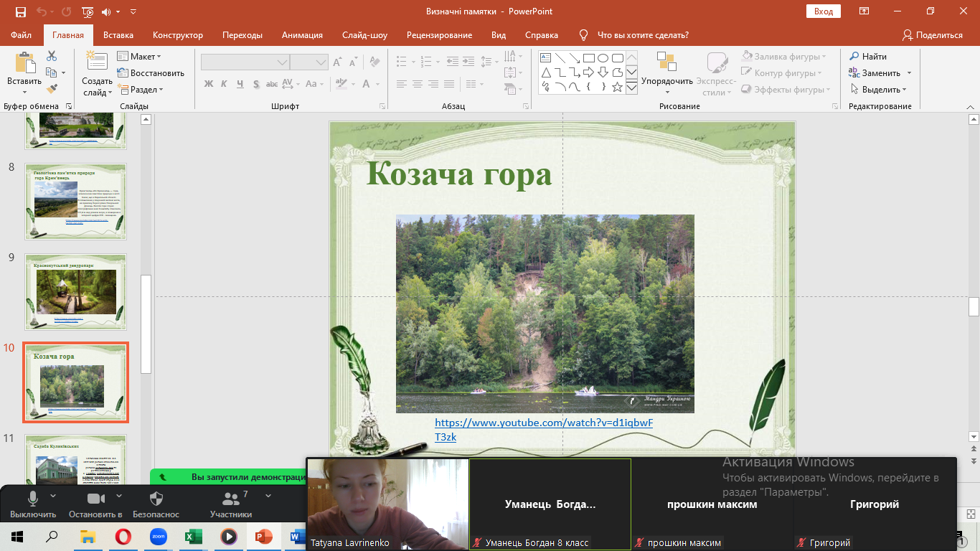Toggle bold formatting Ж button

[x=209, y=84]
